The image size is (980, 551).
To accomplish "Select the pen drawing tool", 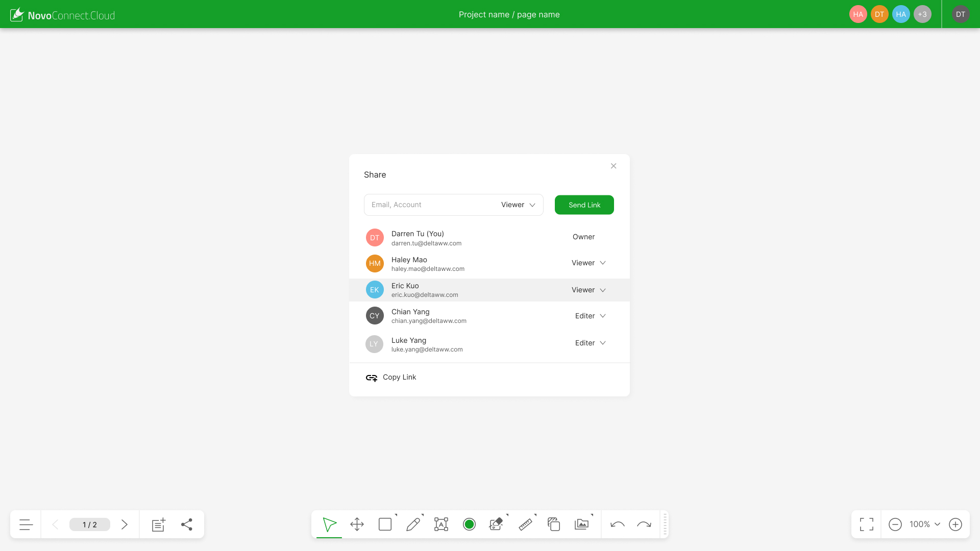I will tap(413, 524).
